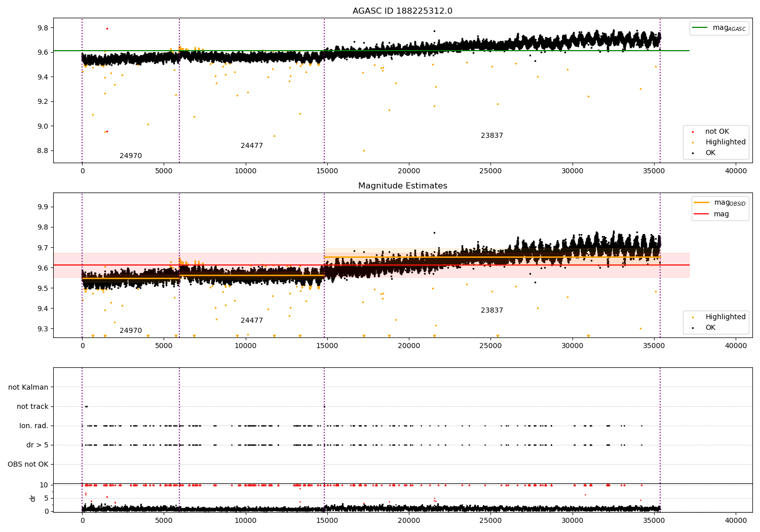The width and height of the screenshot is (760, 532).
Task: Click the 35000 x-axis tick of the bottom plot
Action: (654, 520)
